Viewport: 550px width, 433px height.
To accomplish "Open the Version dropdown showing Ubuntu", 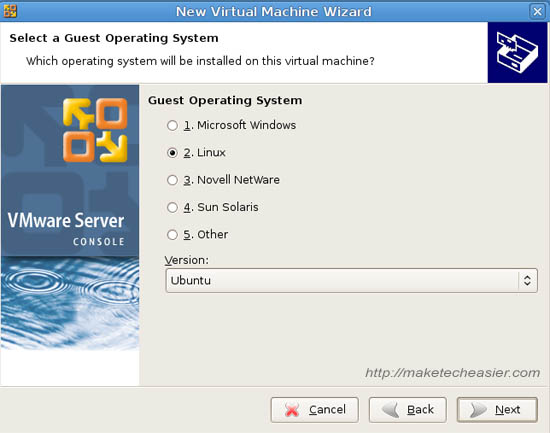I will pos(351,281).
